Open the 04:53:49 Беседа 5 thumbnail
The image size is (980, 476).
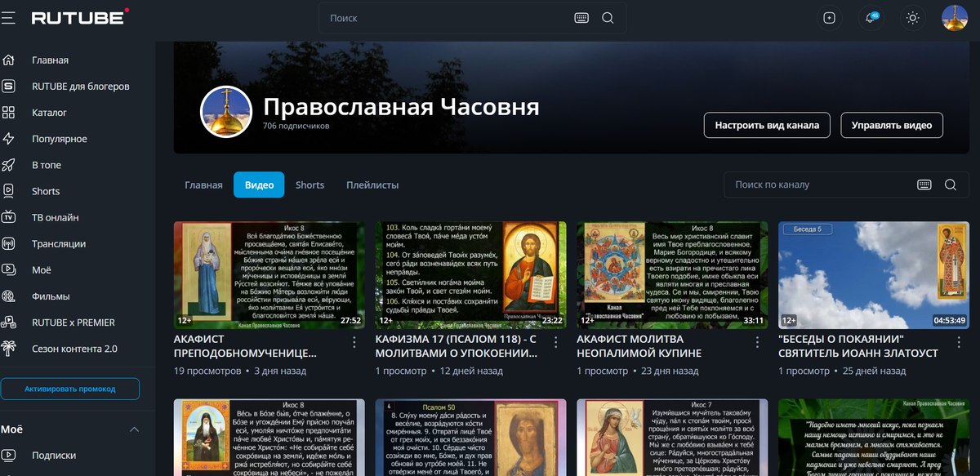(x=874, y=275)
